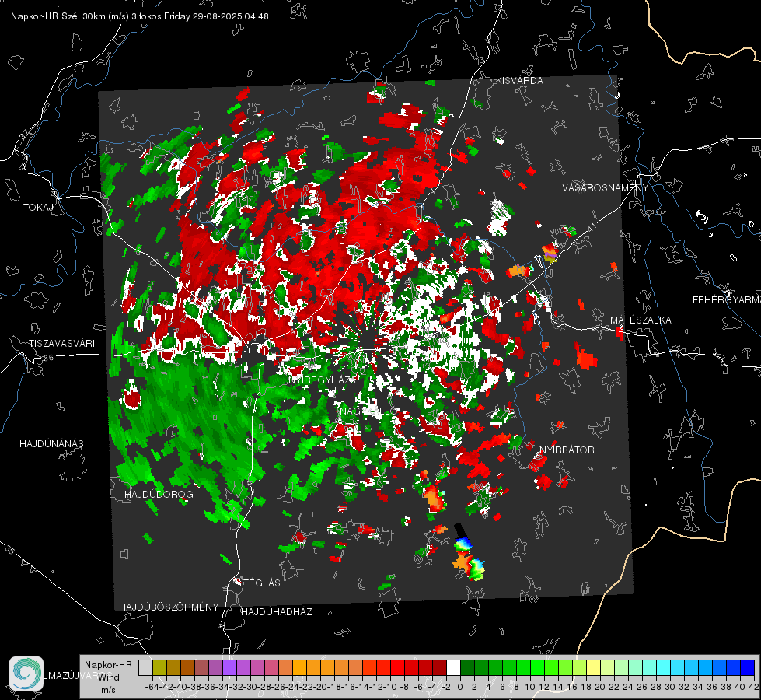
Task: Select the HAJDÚNÁNÁS city label
Action: [51, 443]
